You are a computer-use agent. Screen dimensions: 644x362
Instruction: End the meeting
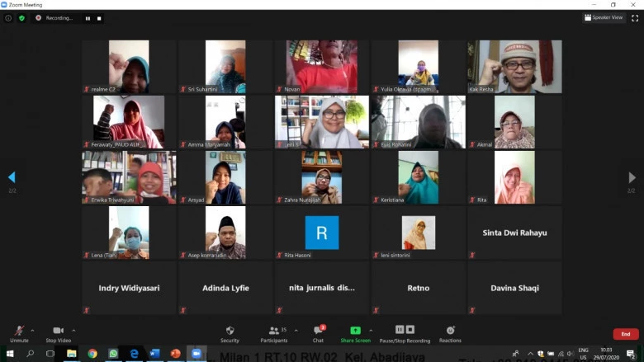tap(626, 334)
